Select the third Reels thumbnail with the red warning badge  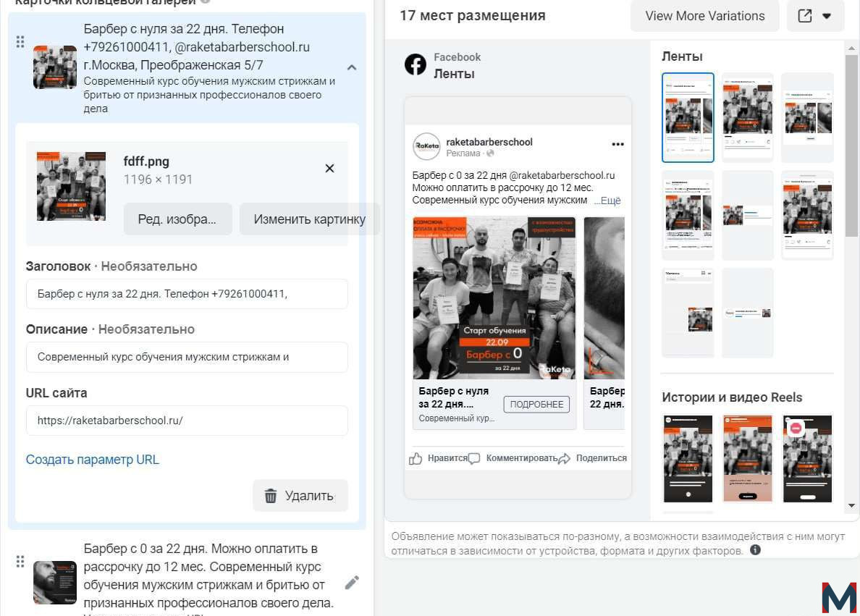[x=807, y=459]
